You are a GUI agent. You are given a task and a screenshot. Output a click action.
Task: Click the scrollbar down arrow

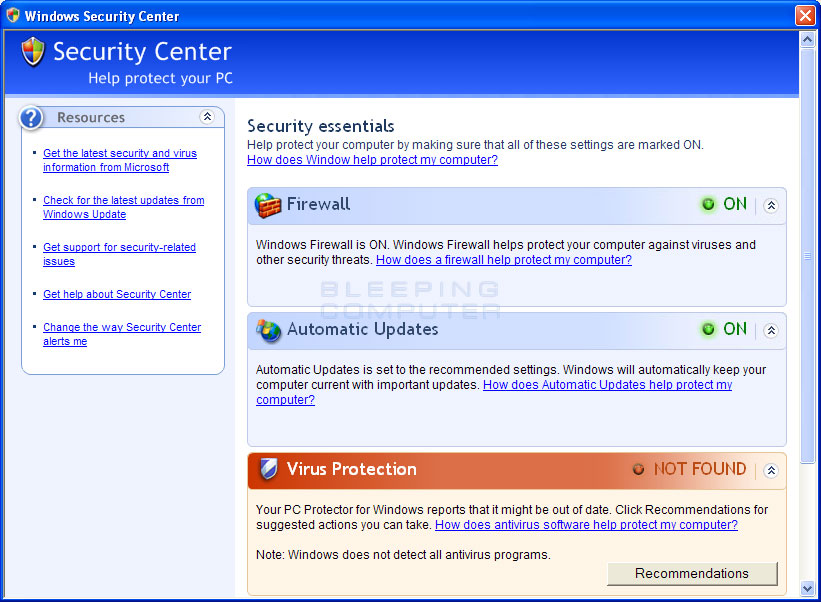click(808, 590)
